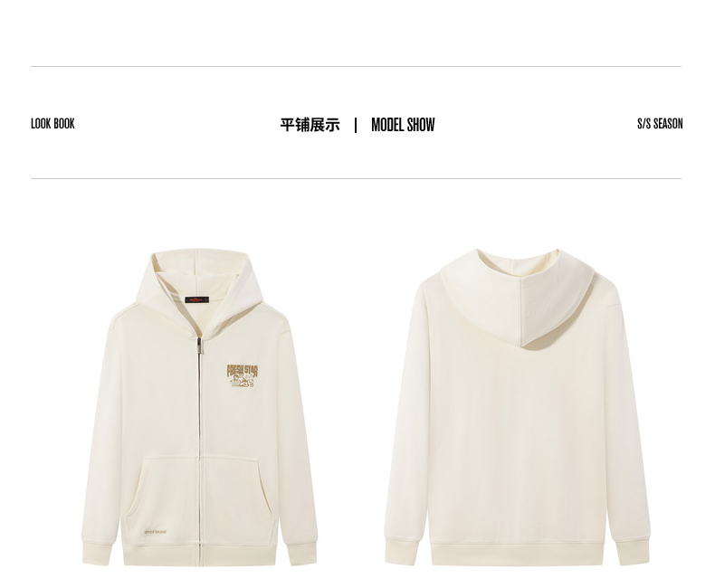Click the back hoodie's left sleeve cuff
Viewport: 715px width, 588px height.
(x=402, y=552)
